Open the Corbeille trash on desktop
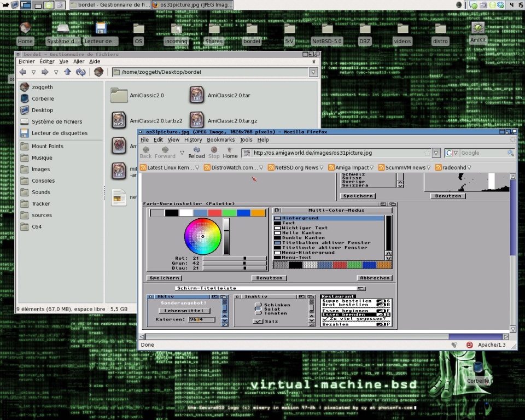The width and height of the screenshot is (525, 420). click(x=478, y=372)
